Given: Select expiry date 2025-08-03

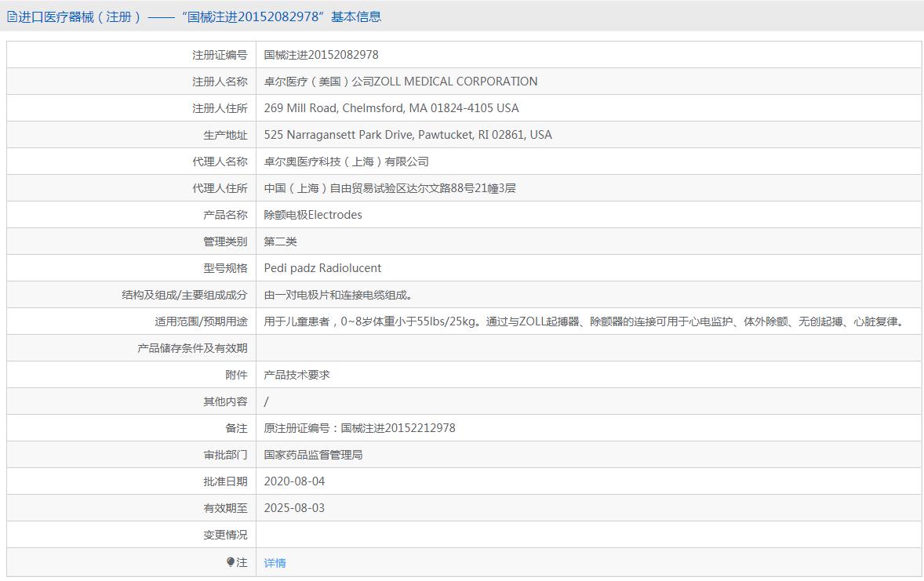Looking at the screenshot, I should point(294,508).
